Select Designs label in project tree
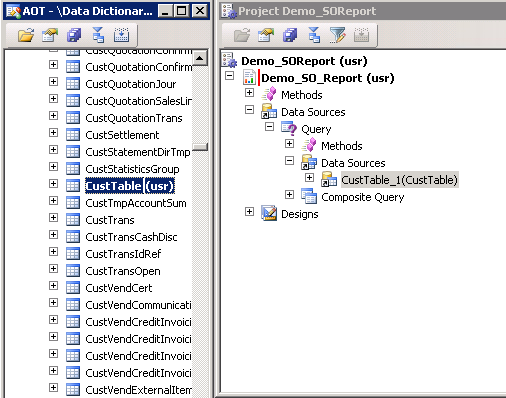The height and width of the screenshot is (398, 506). pyautogui.click(x=300, y=214)
